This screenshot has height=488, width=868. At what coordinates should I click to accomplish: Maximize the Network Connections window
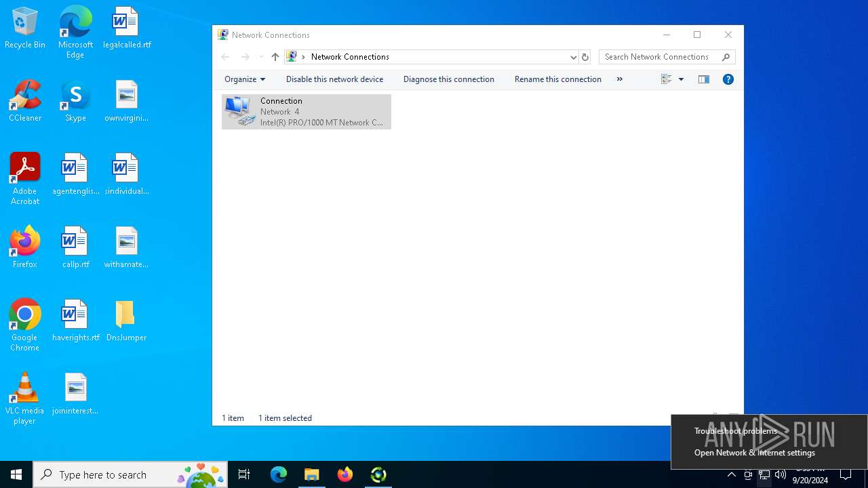click(x=697, y=35)
